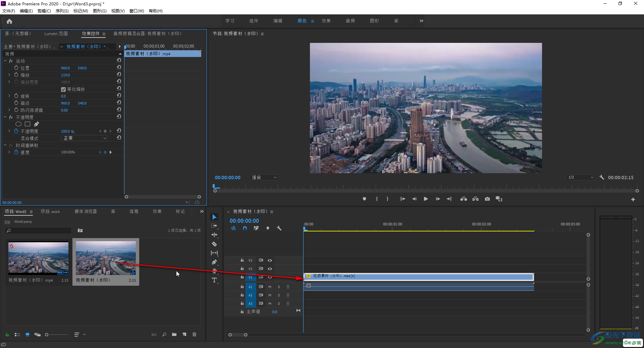Switch to Effects workspace tab

(x=326, y=21)
